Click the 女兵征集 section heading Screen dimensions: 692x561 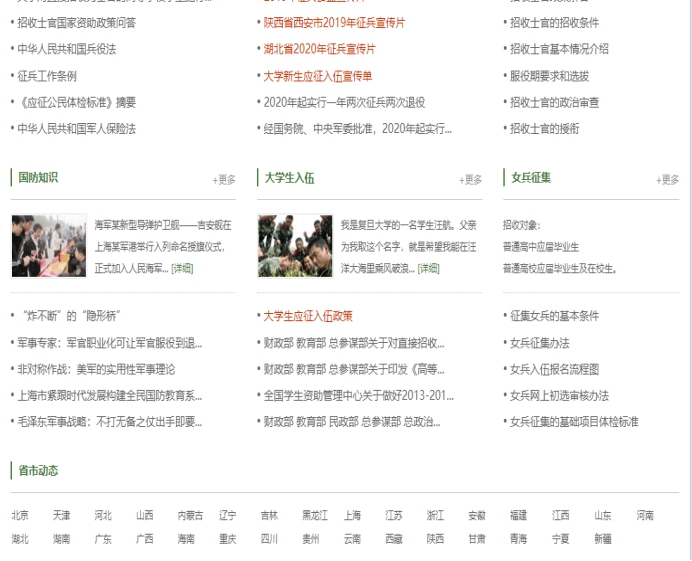click(x=531, y=178)
